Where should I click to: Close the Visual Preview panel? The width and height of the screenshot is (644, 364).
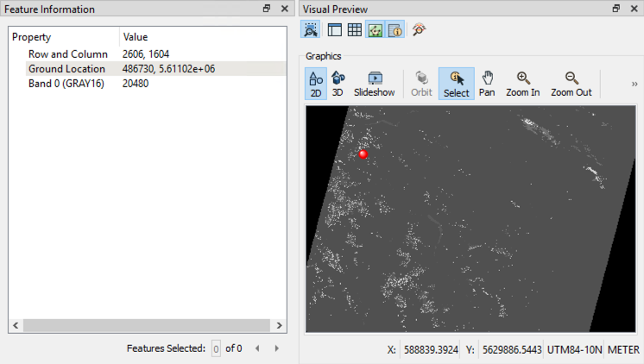[x=635, y=9]
